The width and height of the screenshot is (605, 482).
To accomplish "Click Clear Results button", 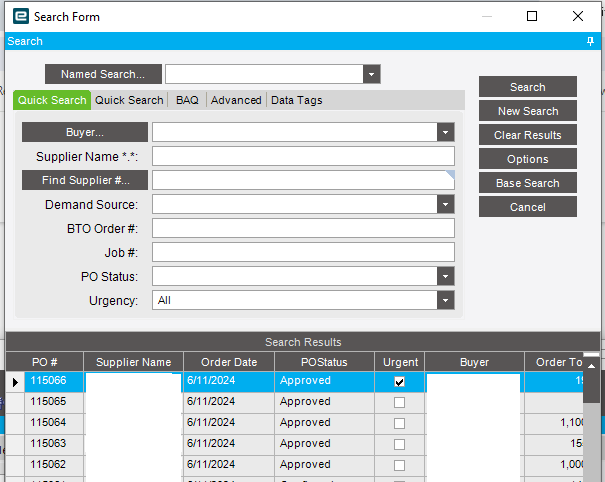I will [x=528, y=135].
